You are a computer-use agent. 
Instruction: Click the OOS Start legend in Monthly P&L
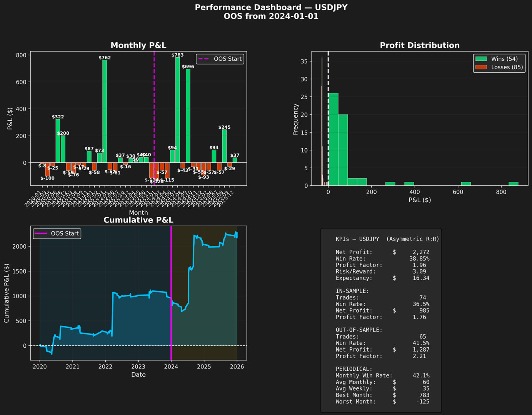220,59
